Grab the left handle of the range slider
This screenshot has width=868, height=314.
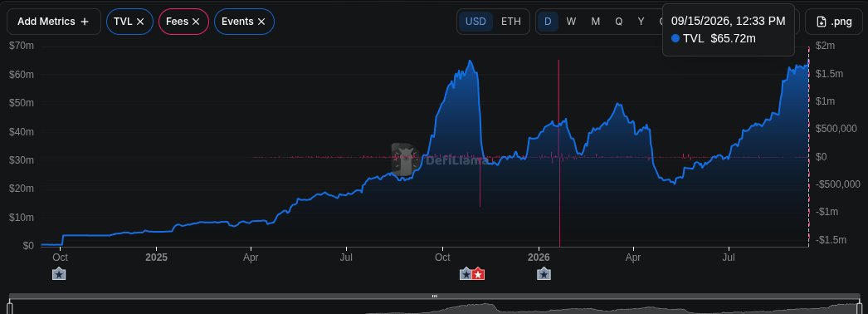tap(9, 307)
